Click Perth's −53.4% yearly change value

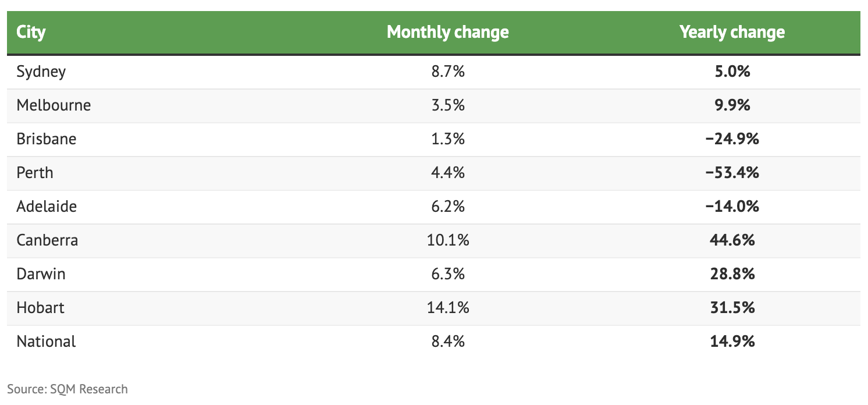click(x=732, y=173)
